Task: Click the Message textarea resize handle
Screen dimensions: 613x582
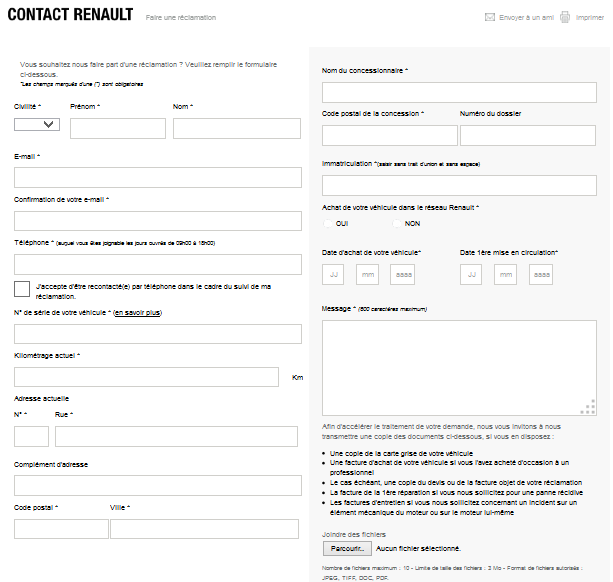Action: (x=589, y=407)
